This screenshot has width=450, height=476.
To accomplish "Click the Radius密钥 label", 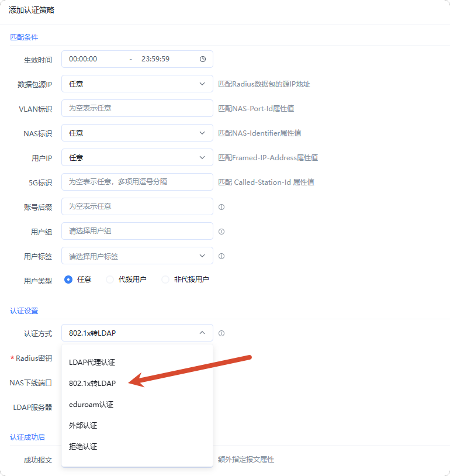I will pos(34,358).
